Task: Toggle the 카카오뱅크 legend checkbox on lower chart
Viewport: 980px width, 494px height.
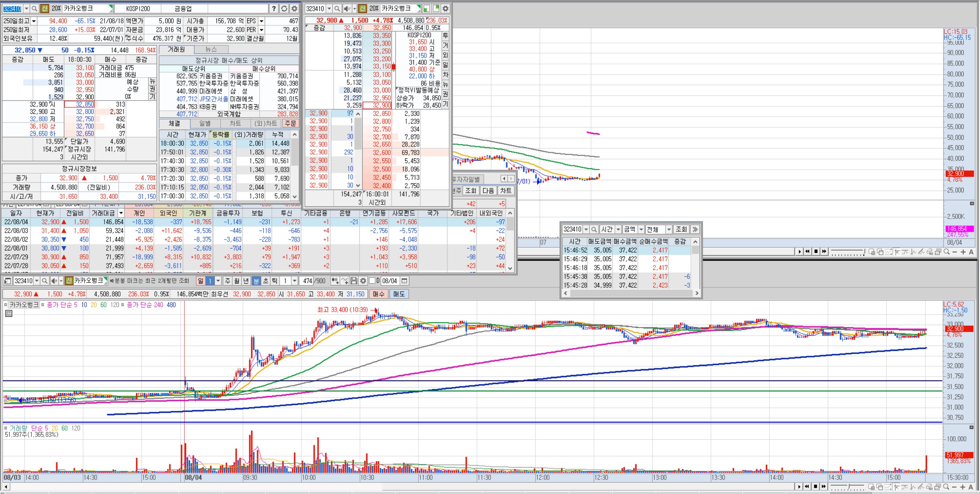Action: pos(5,305)
